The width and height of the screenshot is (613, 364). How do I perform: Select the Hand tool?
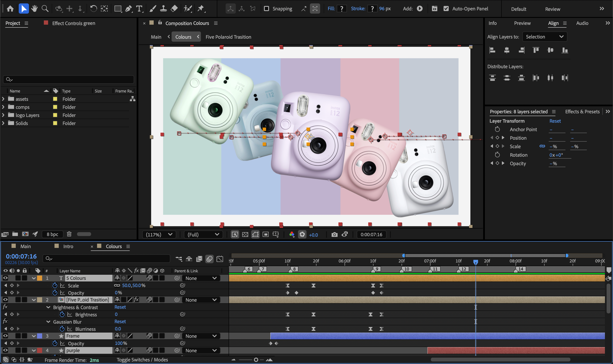point(34,8)
